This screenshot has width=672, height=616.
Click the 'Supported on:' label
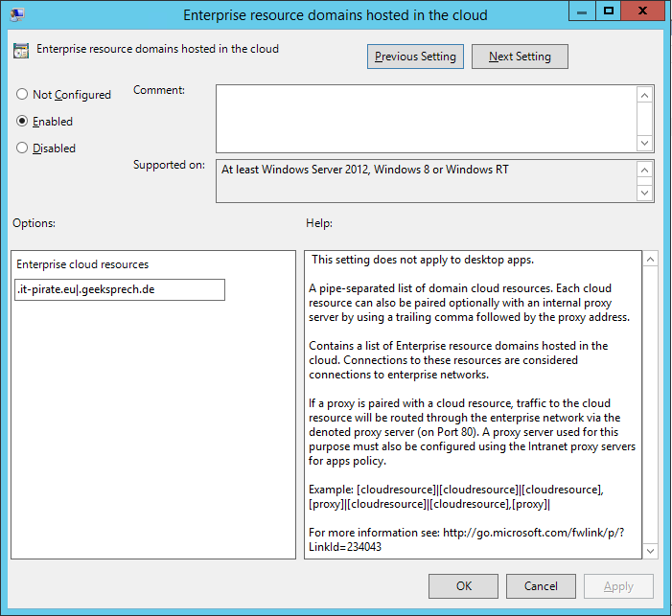169,165
